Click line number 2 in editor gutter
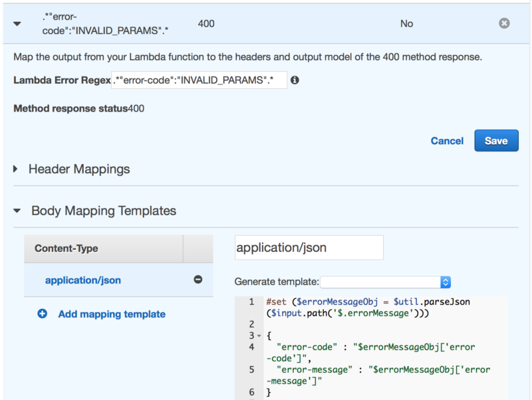The image size is (532, 400). click(251, 324)
